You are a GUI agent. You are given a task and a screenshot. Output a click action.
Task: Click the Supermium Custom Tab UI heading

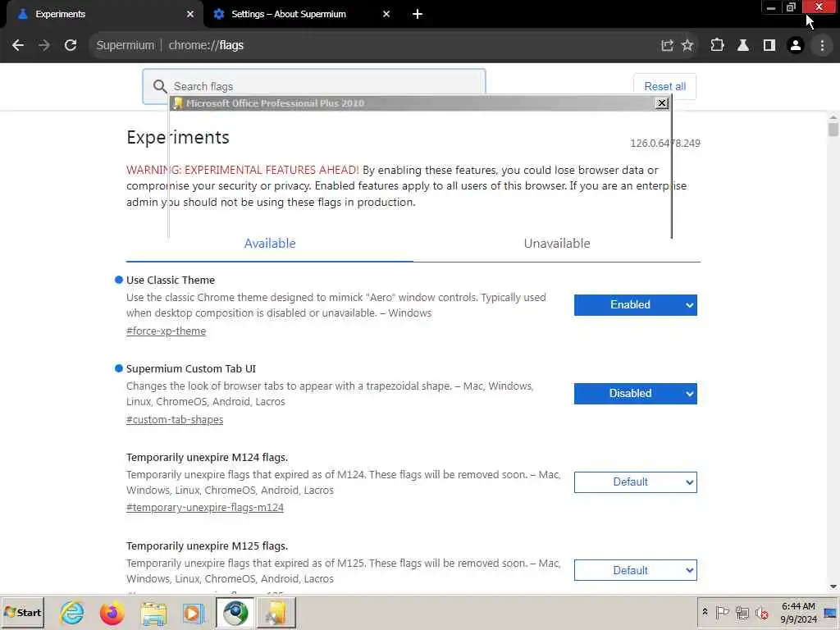tap(190, 368)
